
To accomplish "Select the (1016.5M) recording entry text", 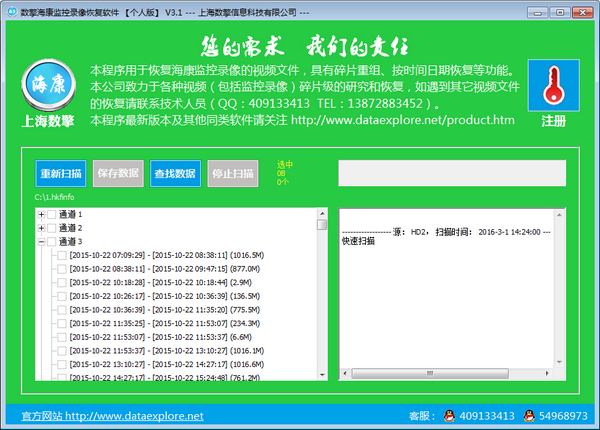I will 167,255.
